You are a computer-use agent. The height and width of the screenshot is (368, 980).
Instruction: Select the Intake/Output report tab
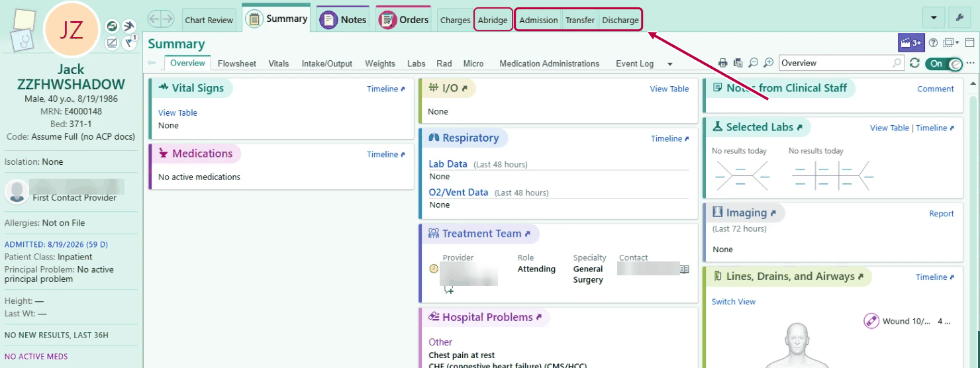click(327, 64)
